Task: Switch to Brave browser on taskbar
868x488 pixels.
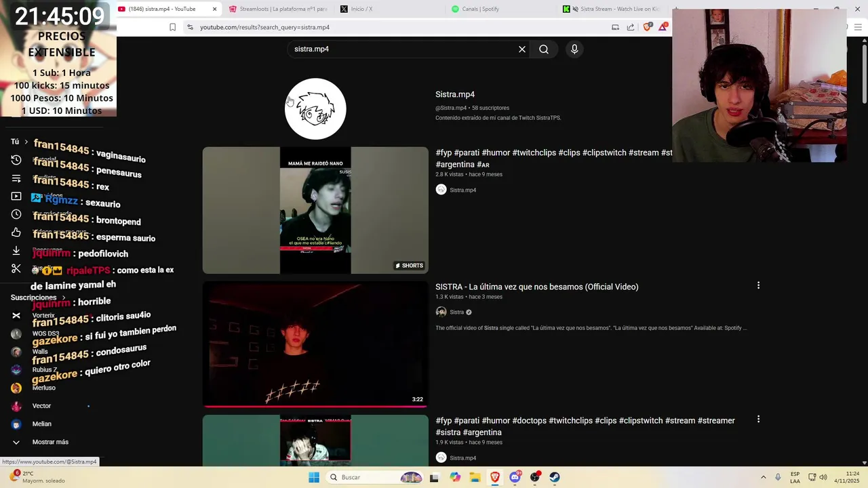Action: point(495,477)
